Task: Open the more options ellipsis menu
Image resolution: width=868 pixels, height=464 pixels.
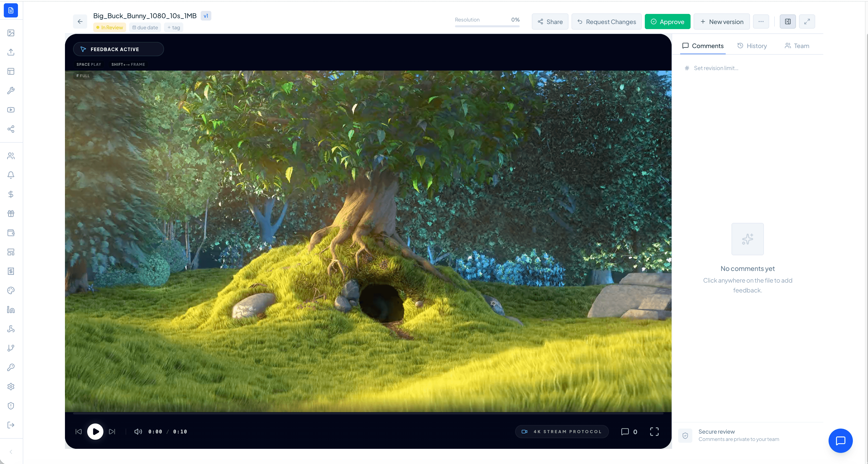Action: 761,22
